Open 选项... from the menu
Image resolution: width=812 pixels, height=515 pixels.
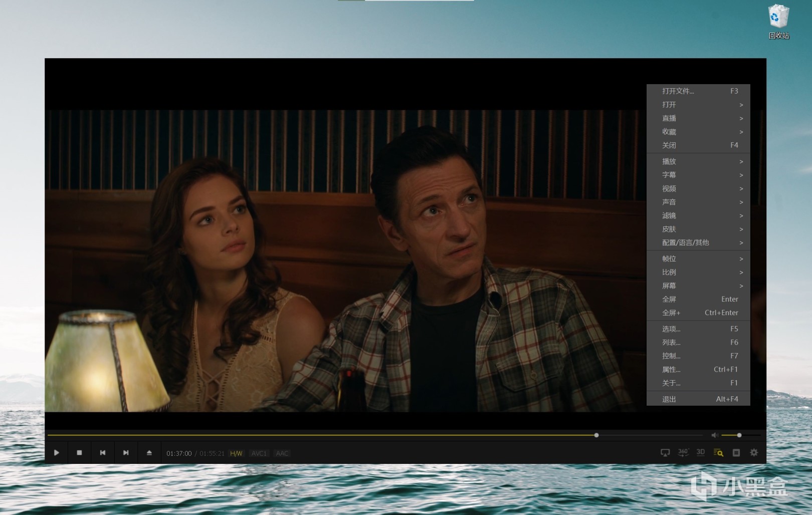click(x=698, y=329)
